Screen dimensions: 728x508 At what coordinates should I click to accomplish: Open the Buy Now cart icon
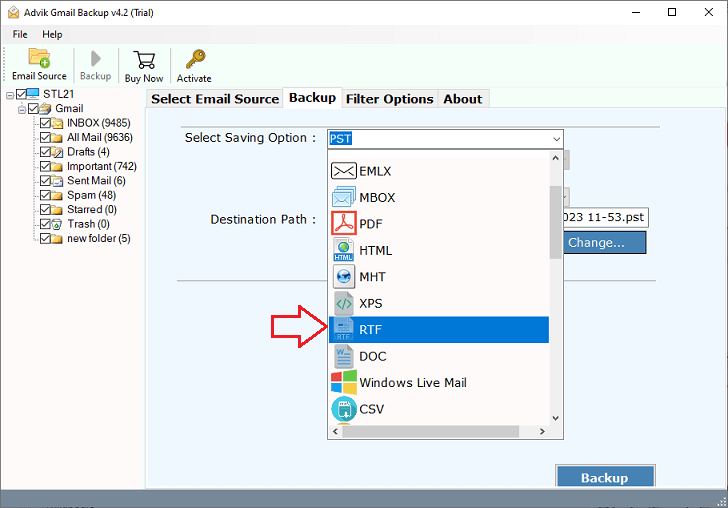coord(144,60)
